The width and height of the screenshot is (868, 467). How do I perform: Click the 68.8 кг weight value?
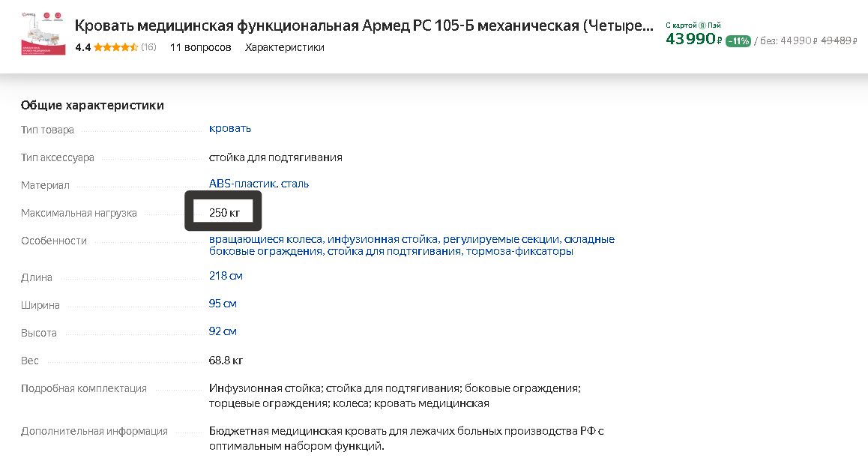coord(226,361)
